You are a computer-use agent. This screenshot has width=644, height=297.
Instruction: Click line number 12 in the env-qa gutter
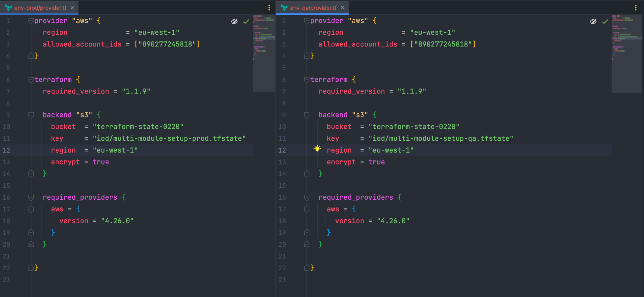282,150
